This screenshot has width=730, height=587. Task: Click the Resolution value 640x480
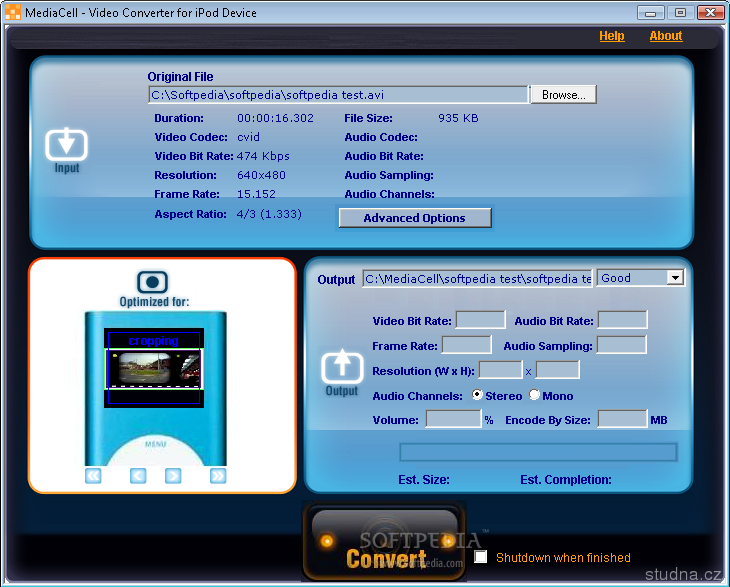(261, 175)
